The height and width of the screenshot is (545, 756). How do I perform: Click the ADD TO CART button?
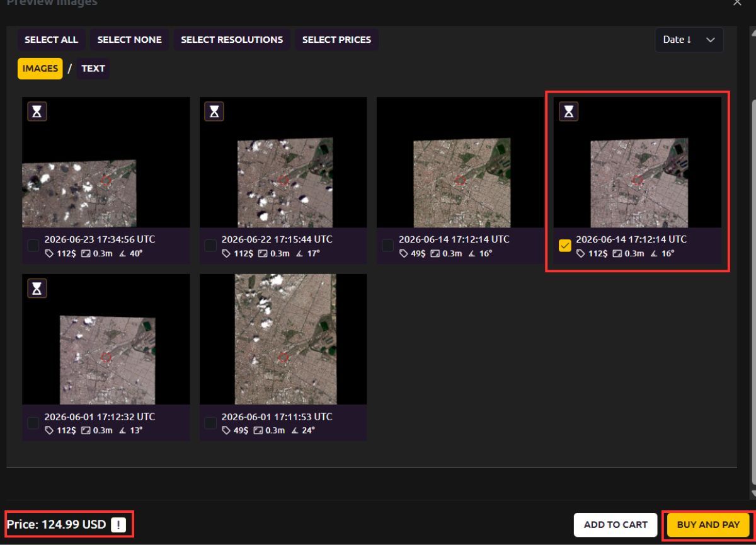615,525
